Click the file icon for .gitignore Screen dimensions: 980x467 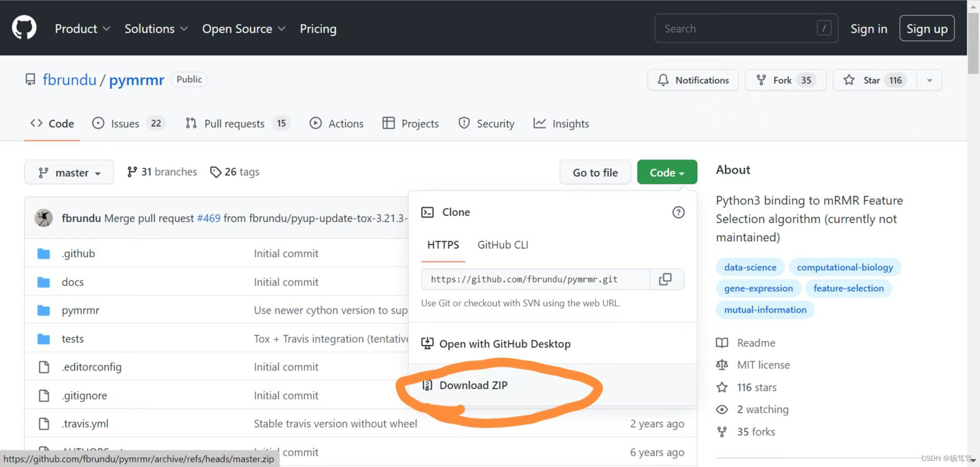[44, 395]
